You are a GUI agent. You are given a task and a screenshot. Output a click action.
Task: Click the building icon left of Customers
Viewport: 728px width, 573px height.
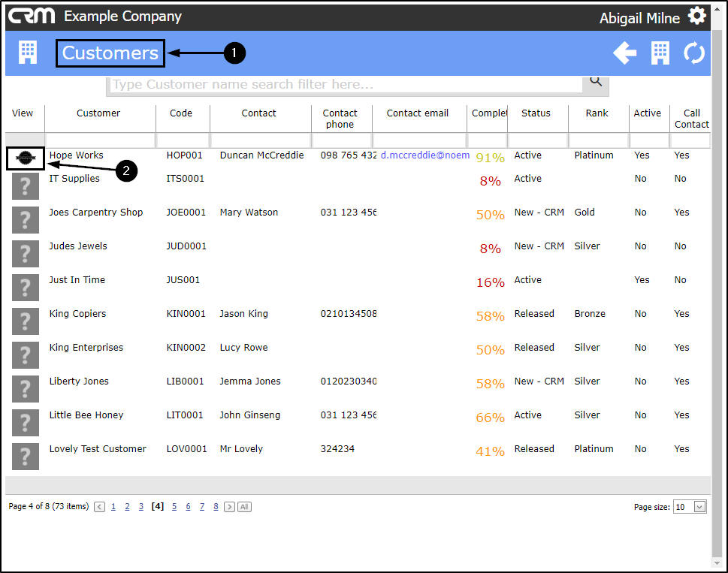coord(28,53)
